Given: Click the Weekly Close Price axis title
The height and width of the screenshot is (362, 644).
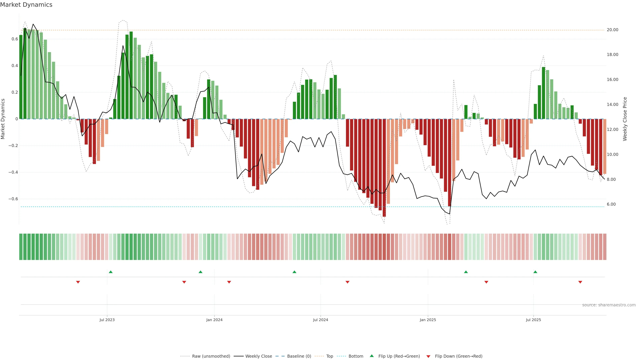Looking at the screenshot, I should [x=625, y=119].
